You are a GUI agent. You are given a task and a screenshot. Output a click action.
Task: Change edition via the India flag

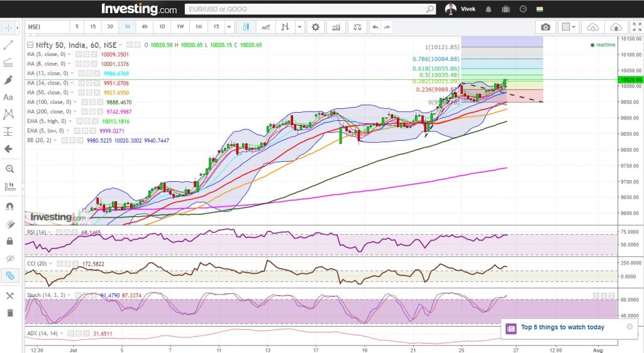click(540, 9)
